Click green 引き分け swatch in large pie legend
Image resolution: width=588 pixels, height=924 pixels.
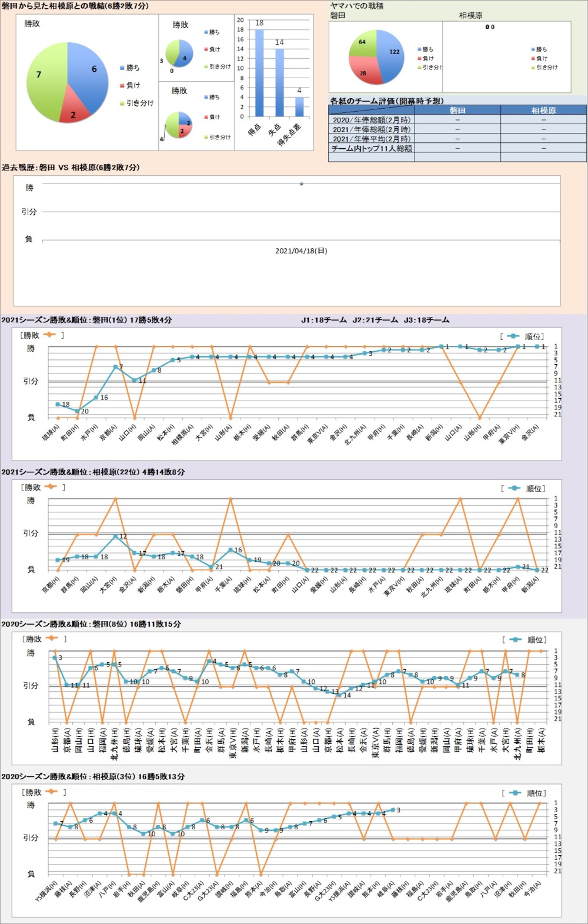tap(122, 104)
